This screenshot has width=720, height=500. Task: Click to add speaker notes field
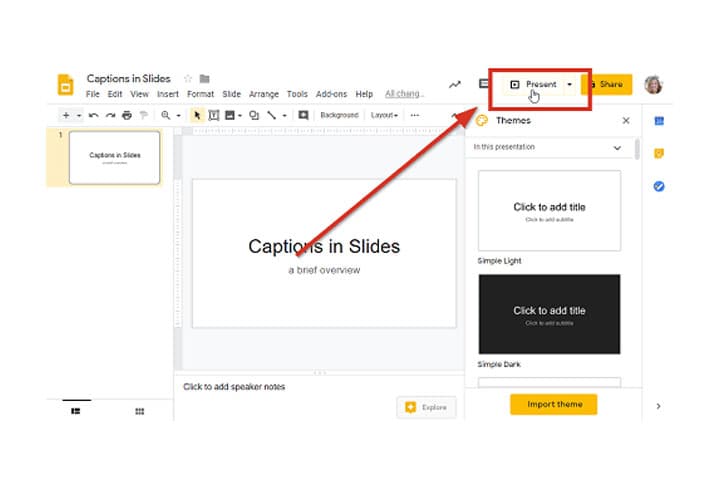pyautogui.click(x=234, y=387)
